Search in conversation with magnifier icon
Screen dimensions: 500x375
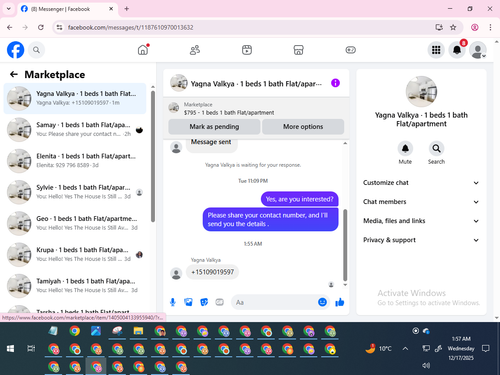(x=436, y=149)
